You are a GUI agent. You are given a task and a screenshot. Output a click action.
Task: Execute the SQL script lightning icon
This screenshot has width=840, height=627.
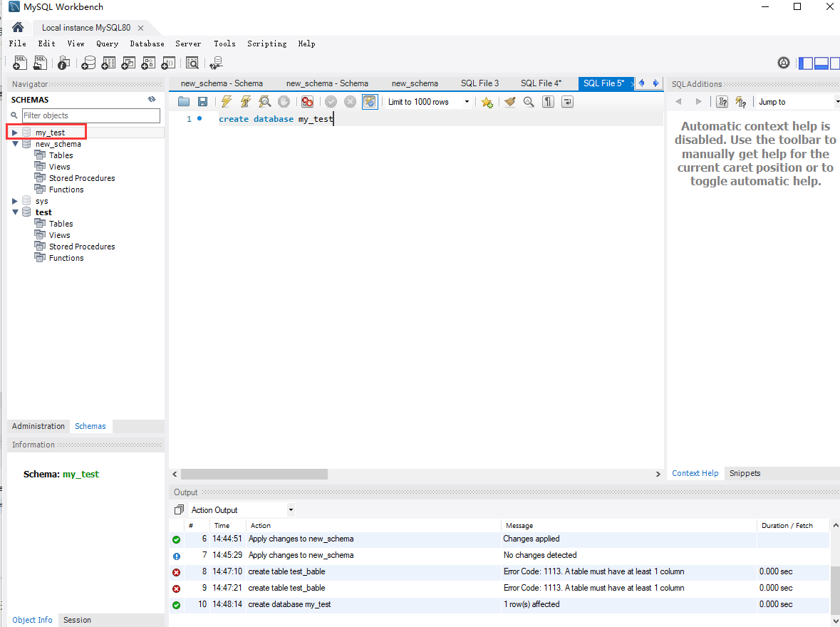pos(226,101)
